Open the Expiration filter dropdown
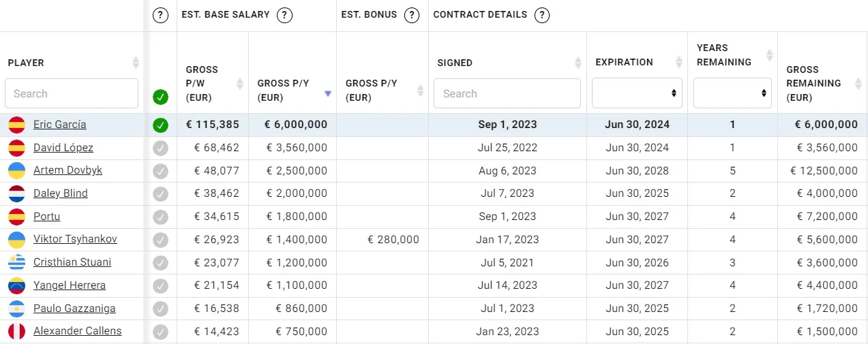This screenshot has height=344, width=868. [637, 93]
